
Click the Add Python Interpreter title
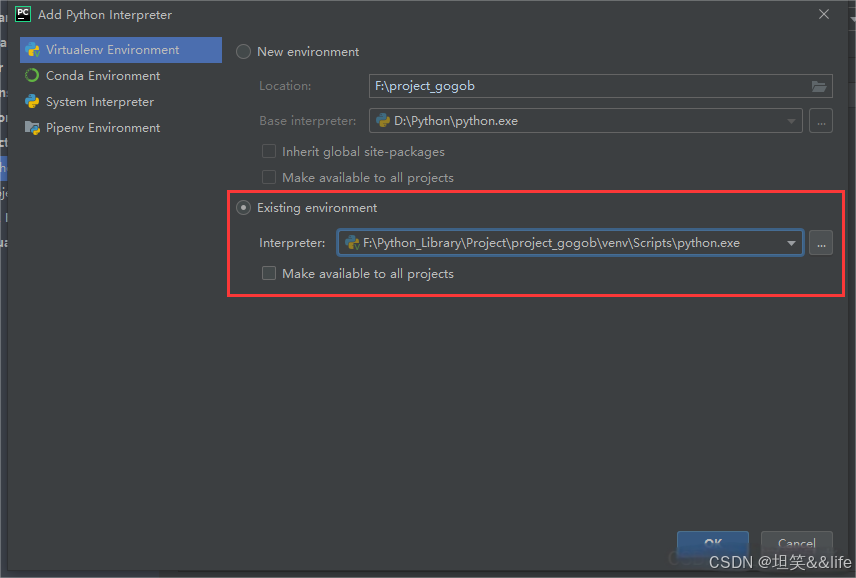105,15
